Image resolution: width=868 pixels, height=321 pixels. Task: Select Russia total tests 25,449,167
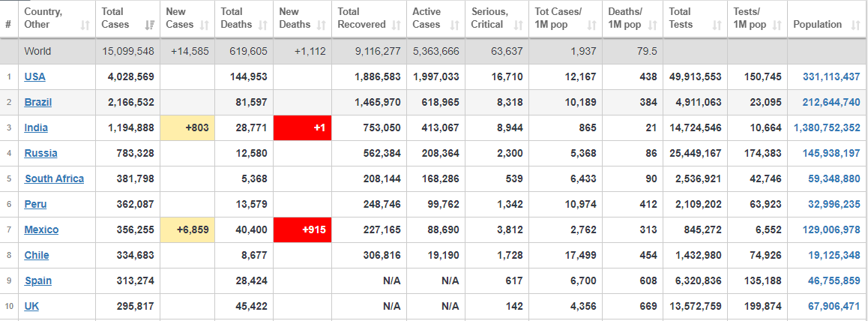696,153
